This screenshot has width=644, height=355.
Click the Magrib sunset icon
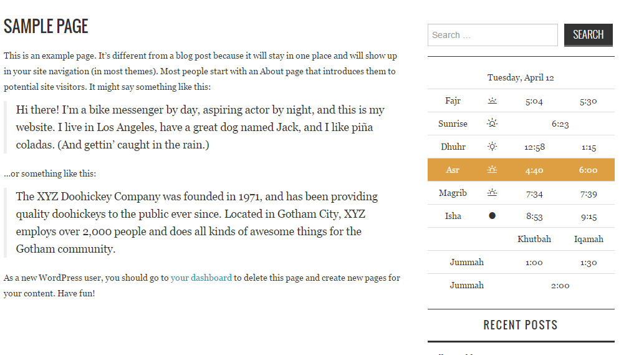coord(492,192)
